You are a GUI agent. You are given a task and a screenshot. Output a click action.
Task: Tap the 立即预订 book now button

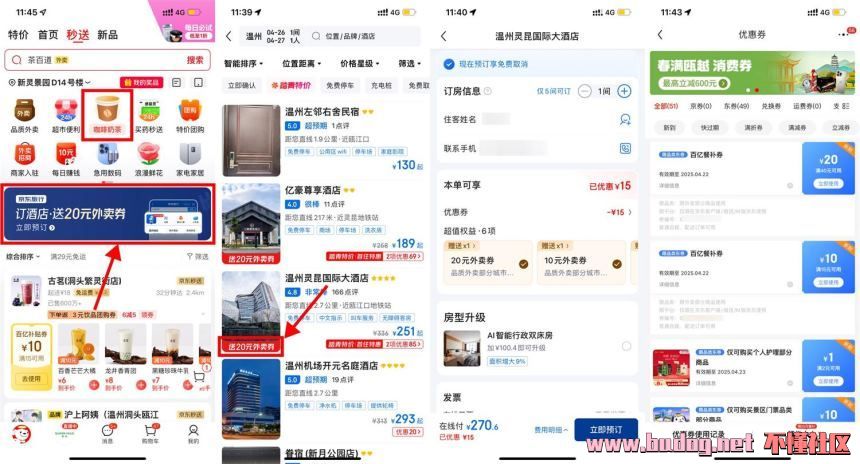[x=606, y=429]
